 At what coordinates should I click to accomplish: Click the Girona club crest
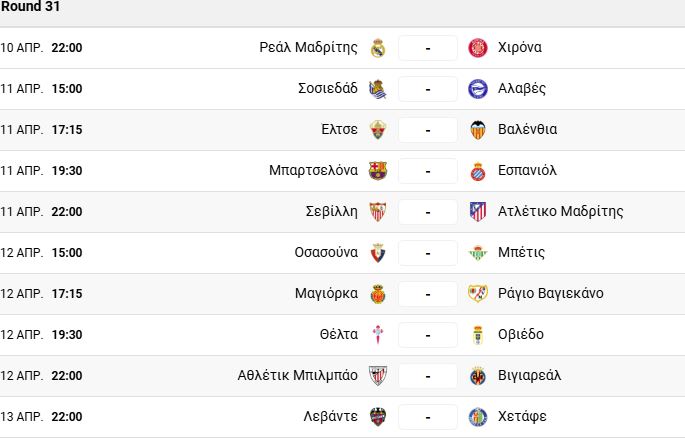click(477, 48)
